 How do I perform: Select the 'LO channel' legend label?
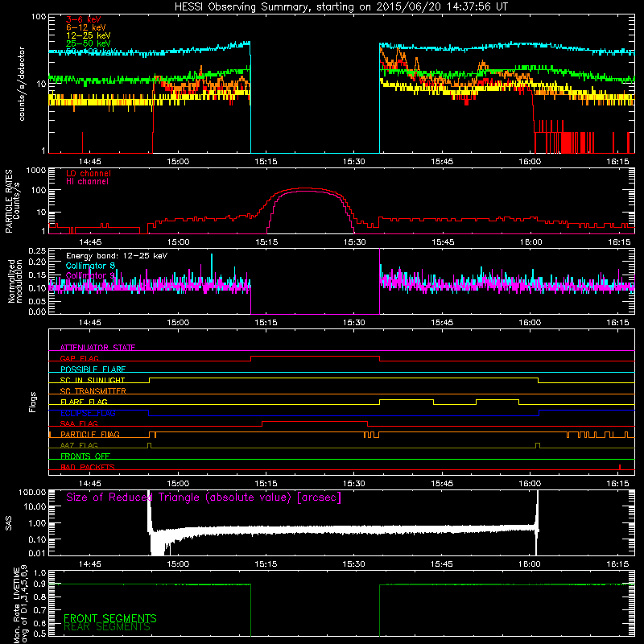[89, 173]
